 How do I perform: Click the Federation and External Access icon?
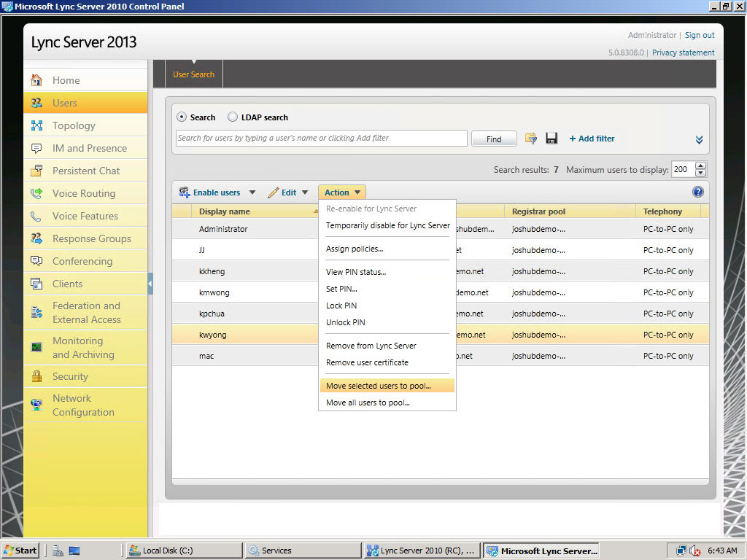[36, 312]
